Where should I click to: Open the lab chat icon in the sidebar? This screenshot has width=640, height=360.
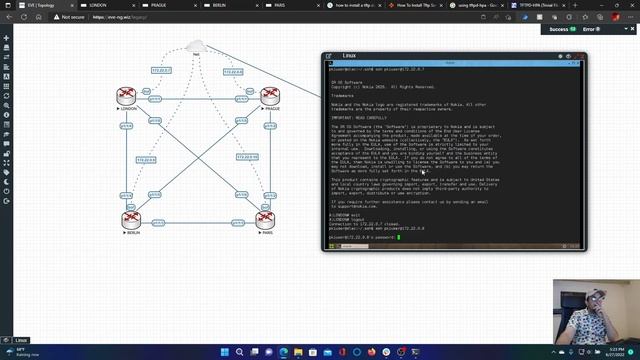pos(6,144)
